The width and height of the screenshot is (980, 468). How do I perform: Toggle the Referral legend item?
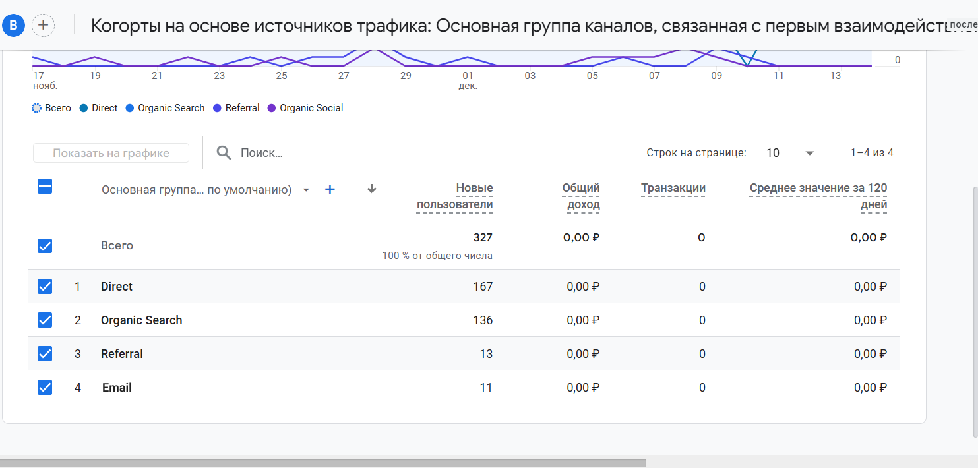click(x=236, y=108)
